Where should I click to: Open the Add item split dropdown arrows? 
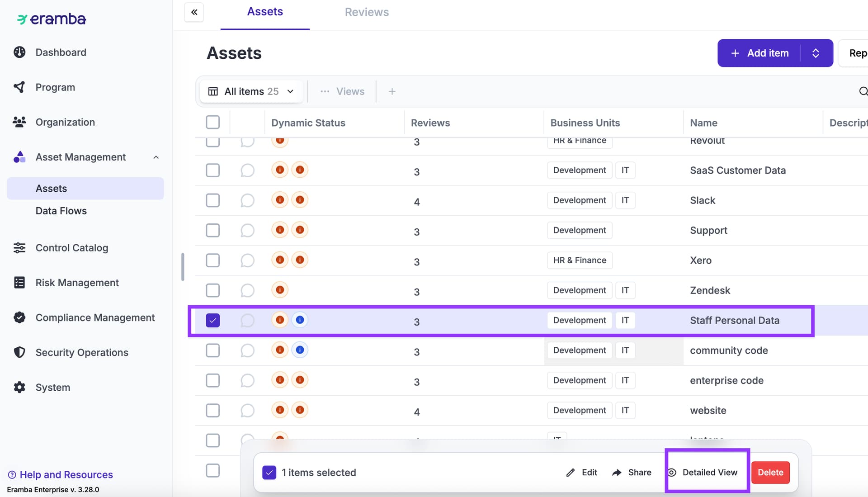pos(816,53)
